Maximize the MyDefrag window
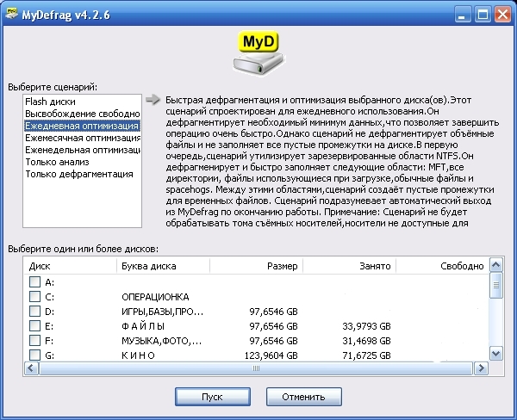This screenshot has width=517, height=420. tap(483, 15)
